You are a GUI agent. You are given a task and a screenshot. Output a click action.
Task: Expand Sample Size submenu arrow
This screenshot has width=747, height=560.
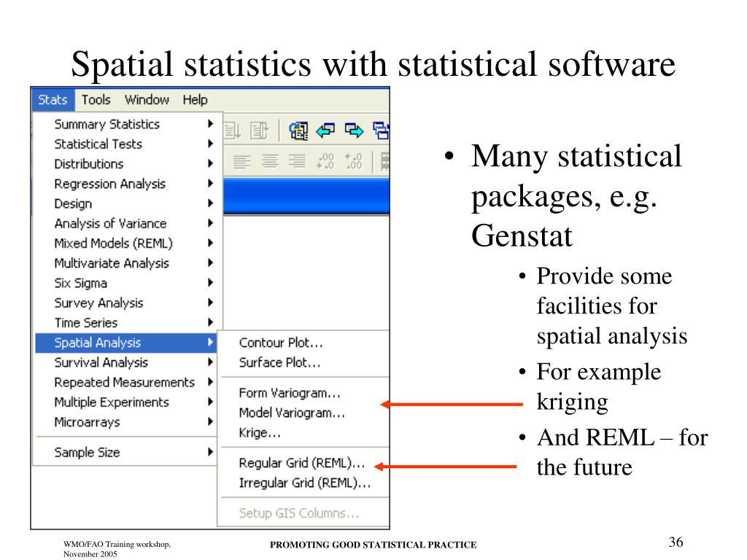210,451
